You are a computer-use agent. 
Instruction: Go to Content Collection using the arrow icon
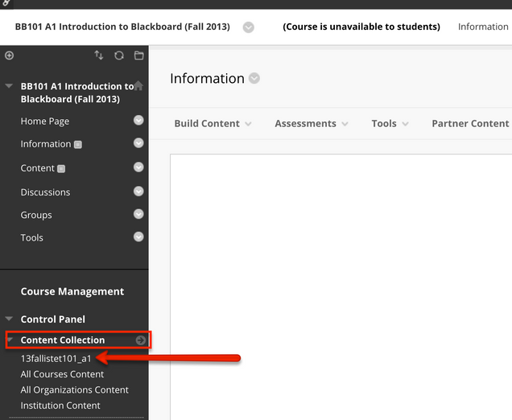pyautogui.click(x=141, y=340)
